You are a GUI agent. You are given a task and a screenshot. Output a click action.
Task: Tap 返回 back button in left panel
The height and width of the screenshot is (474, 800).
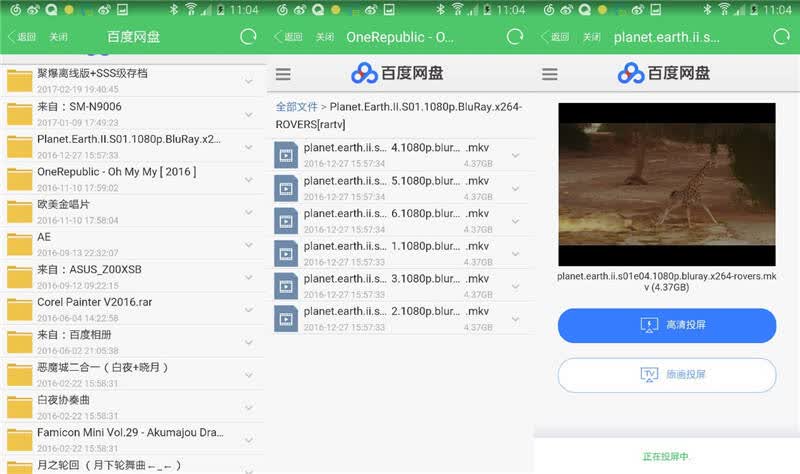[x=22, y=37]
